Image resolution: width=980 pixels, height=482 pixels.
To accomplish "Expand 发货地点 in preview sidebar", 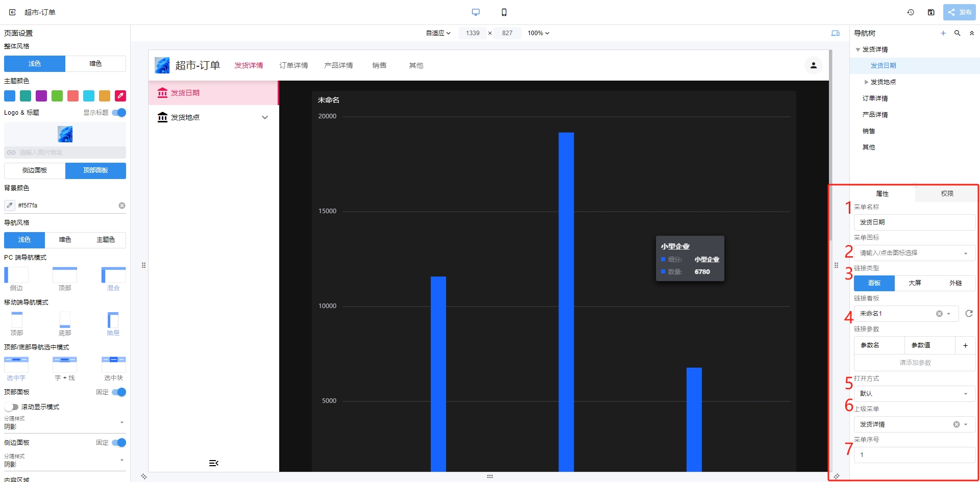I will tap(265, 117).
